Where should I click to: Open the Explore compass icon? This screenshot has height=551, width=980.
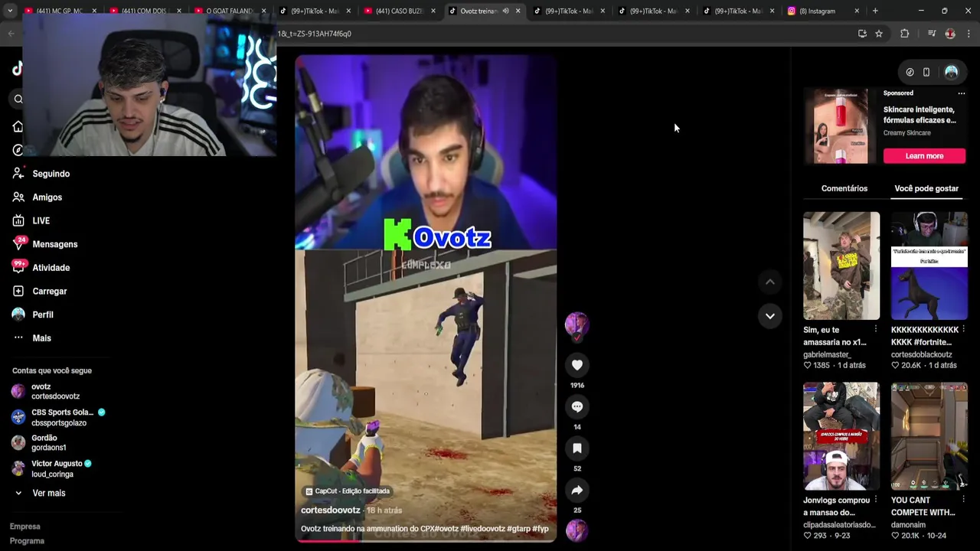18,150
